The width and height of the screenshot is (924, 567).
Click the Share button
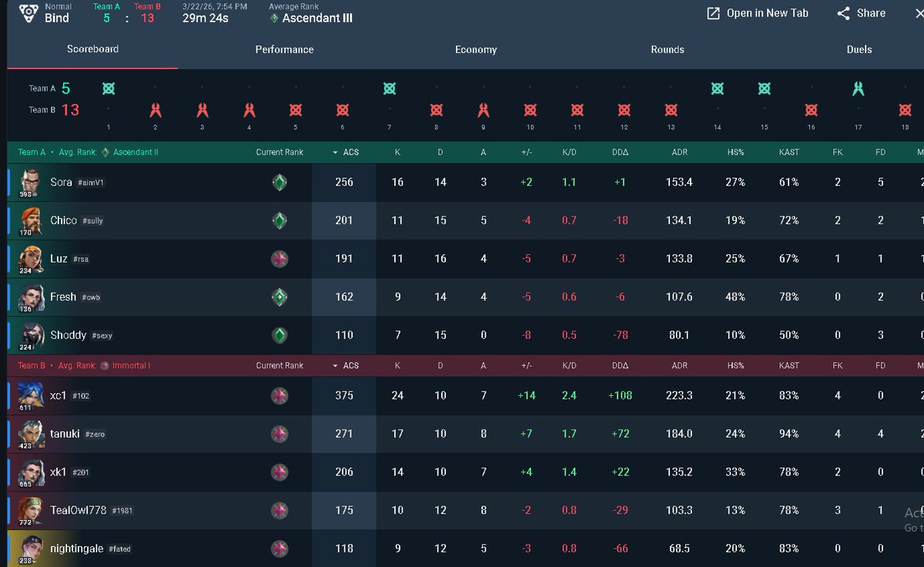point(861,13)
